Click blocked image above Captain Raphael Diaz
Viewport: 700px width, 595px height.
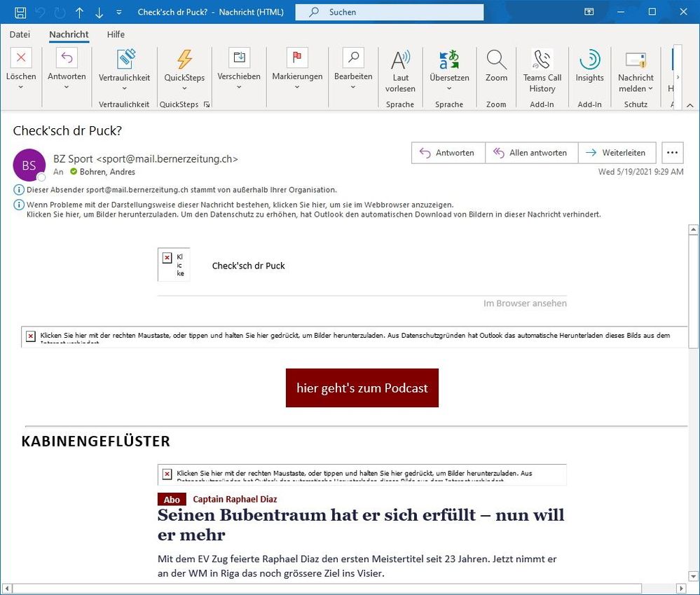[x=362, y=474]
